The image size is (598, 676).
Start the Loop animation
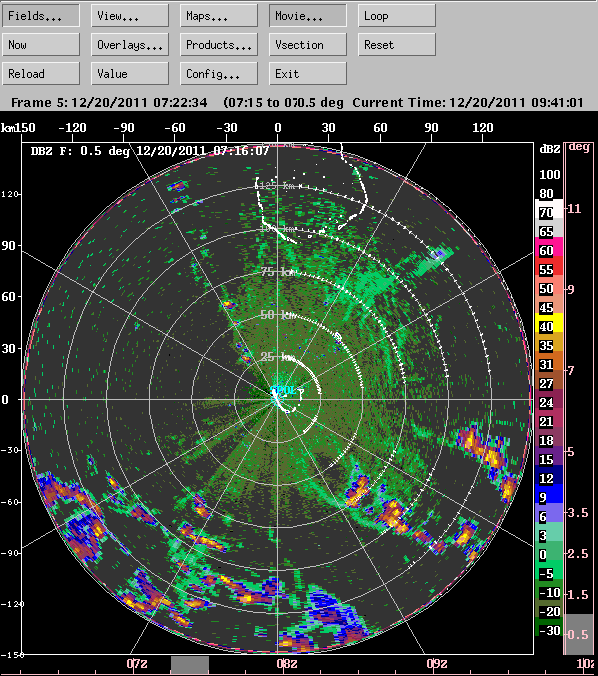coord(397,16)
